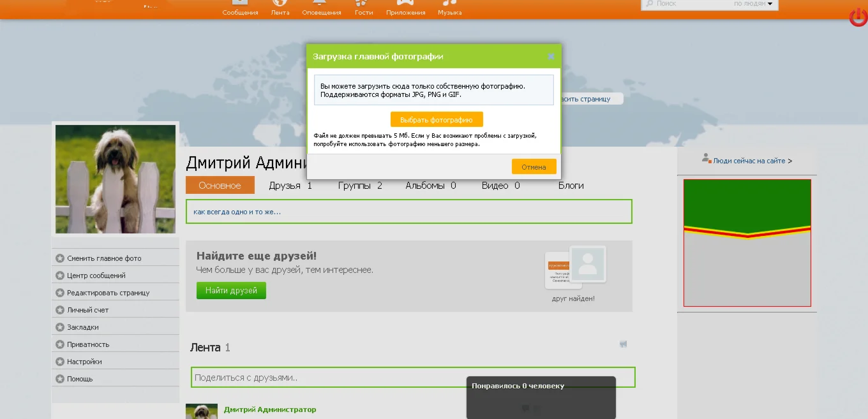Click person icon next to Люди сейчас на сайте
868x419 pixels.
click(x=706, y=158)
